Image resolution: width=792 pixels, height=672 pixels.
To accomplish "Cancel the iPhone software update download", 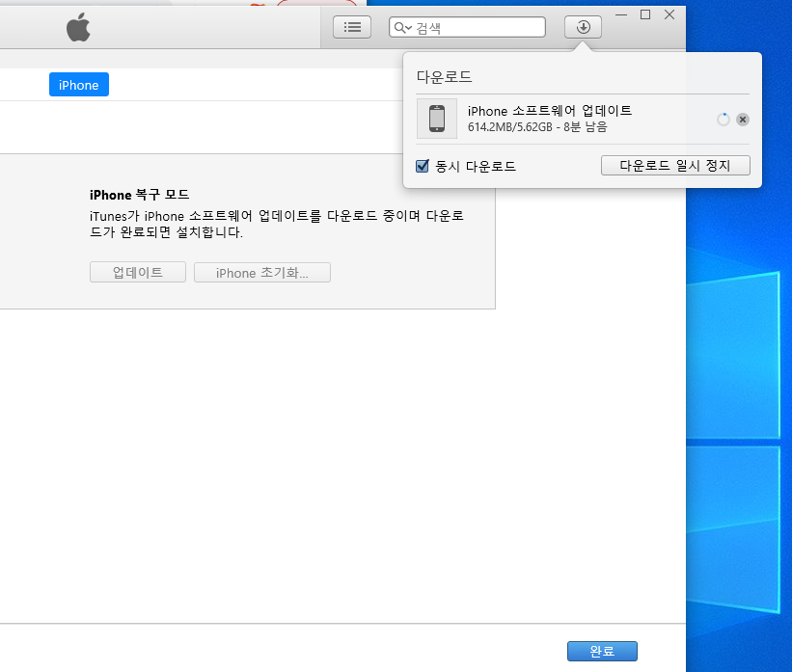I will point(743,120).
